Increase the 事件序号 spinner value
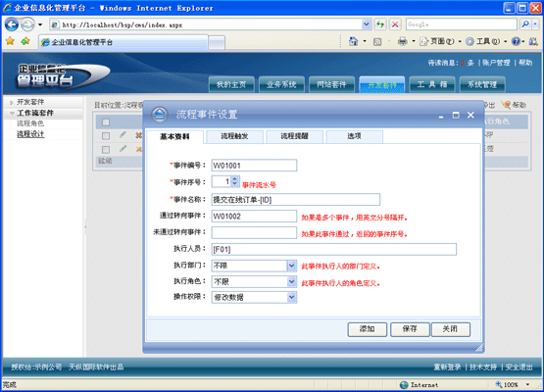 pyautogui.click(x=235, y=178)
